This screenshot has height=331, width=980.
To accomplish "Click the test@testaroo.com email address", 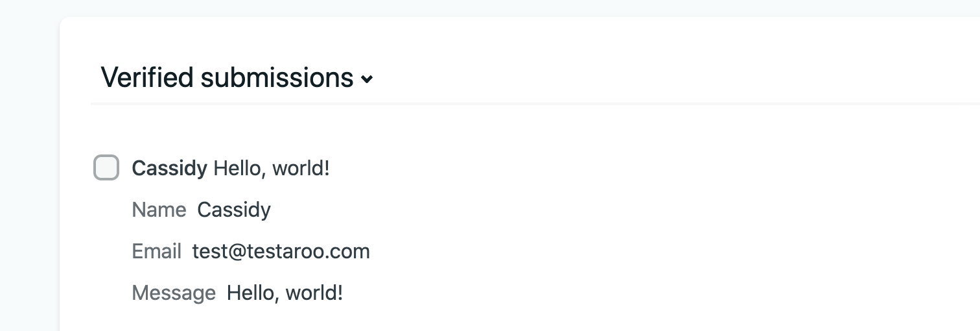I will [x=281, y=251].
